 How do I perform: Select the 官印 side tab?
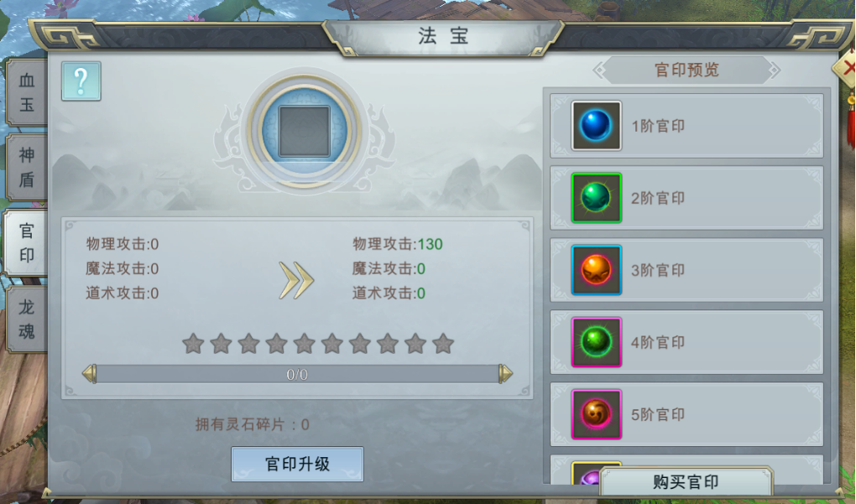(26, 242)
